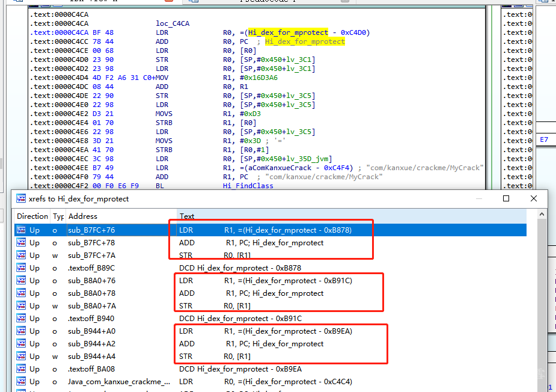Select xref text 'STR R0, [R1]' at sub_B944+A4
556x392 pixels.
[x=215, y=356]
